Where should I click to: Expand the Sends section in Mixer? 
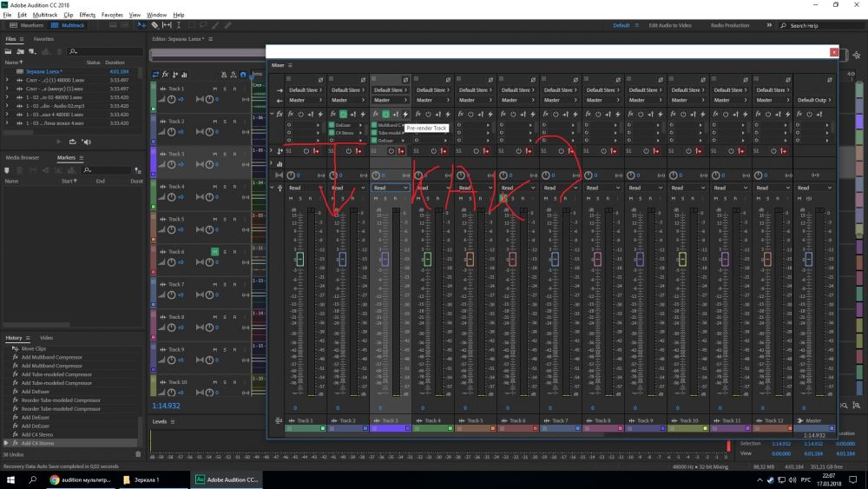tap(272, 150)
